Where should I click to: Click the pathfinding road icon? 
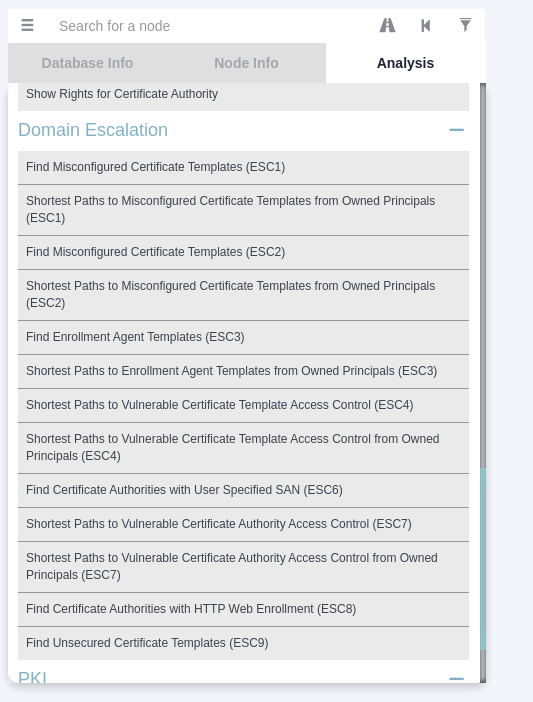tap(387, 25)
